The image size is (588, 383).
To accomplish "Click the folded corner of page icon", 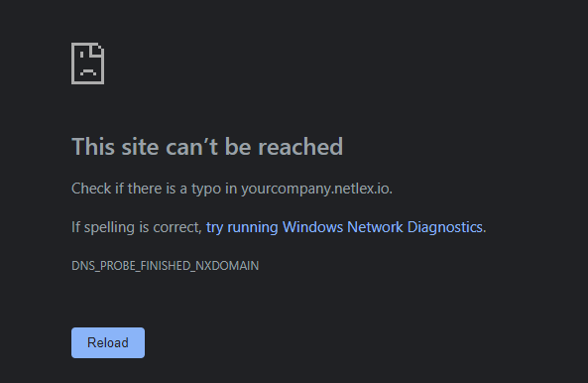I will coord(97,50).
